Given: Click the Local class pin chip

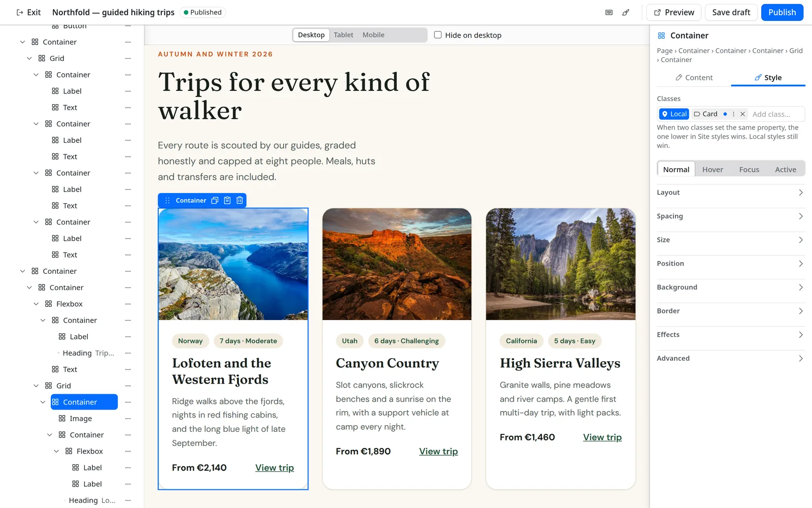Looking at the screenshot, I should pos(673,114).
